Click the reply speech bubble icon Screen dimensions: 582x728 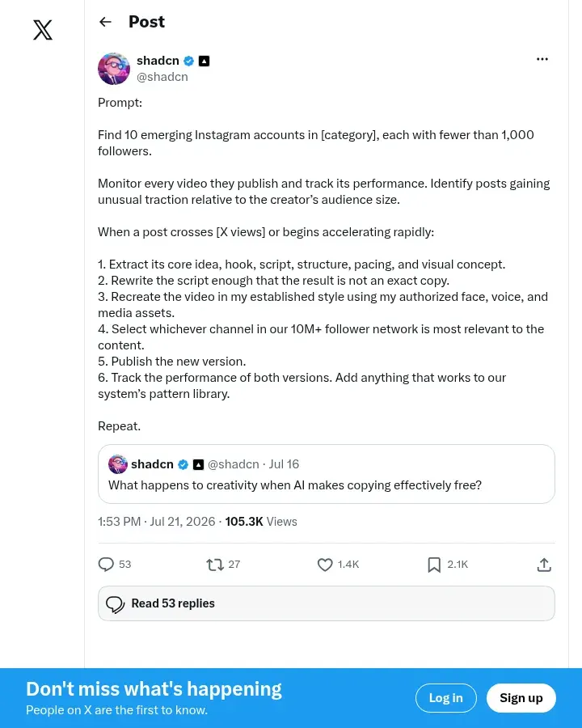click(x=106, y=565)
